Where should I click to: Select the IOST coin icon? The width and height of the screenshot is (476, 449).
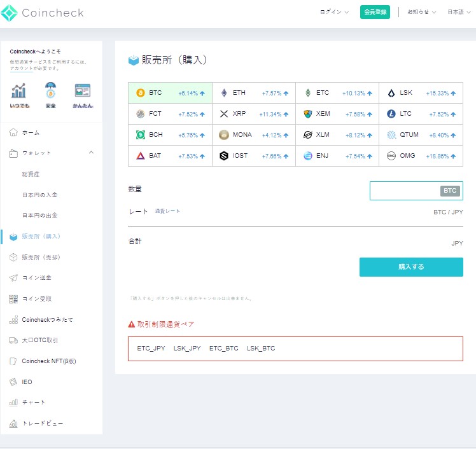pyautogui.click(x=224, y=156)
